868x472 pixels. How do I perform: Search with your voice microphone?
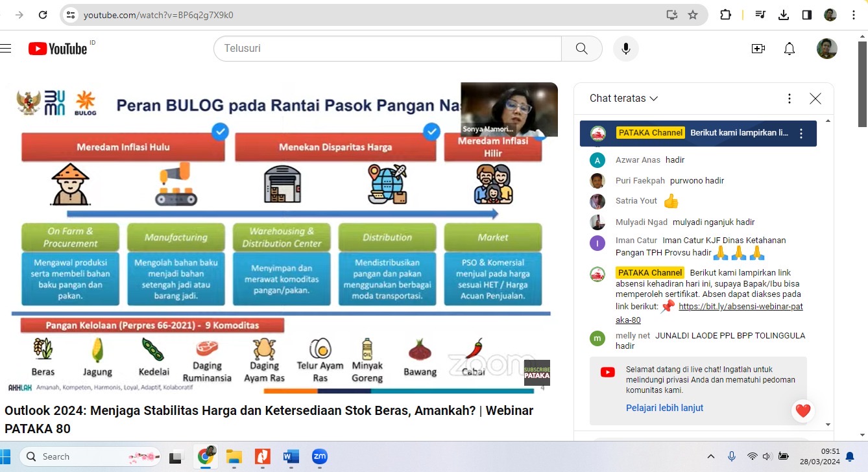(626, 49)
